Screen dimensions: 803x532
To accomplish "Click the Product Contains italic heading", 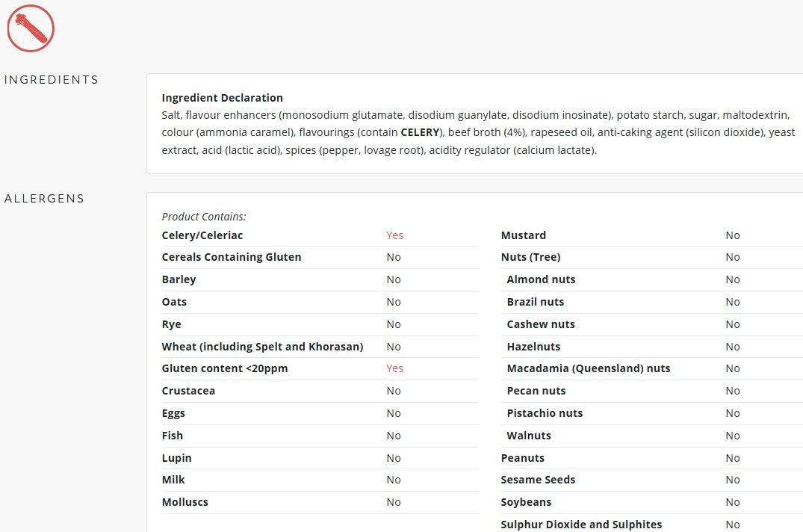I will [x=204, y=217].
